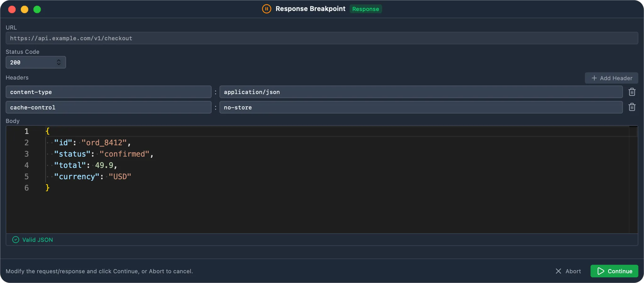Click line number 1 in the gutter
The height and width of the screenshot is (283, 644).
pos(27,131)
